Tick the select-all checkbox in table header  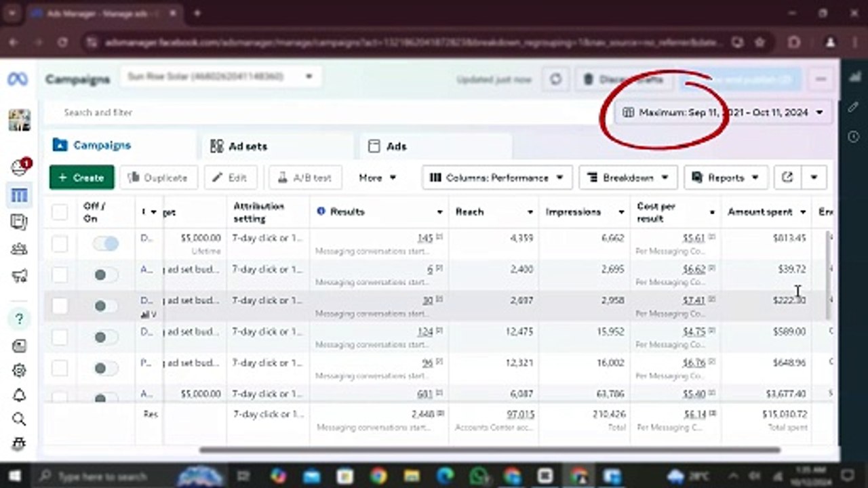tap(60, 212)
